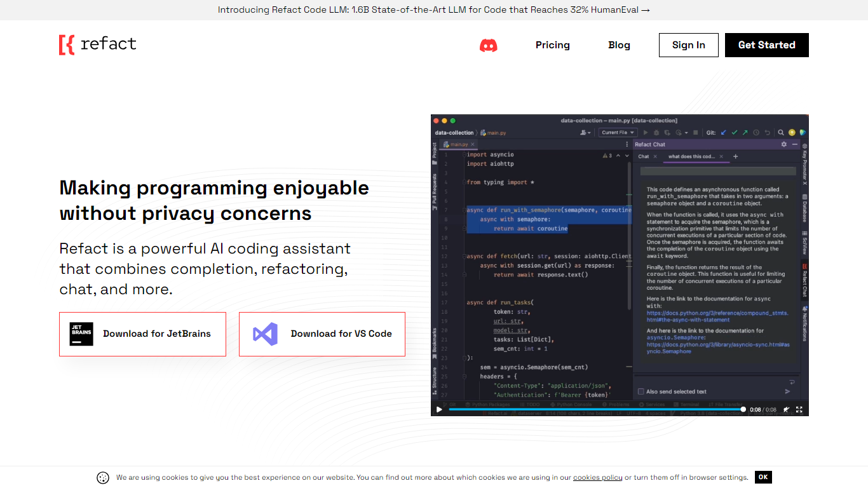Check the Also send selected text box

point(641,391)
